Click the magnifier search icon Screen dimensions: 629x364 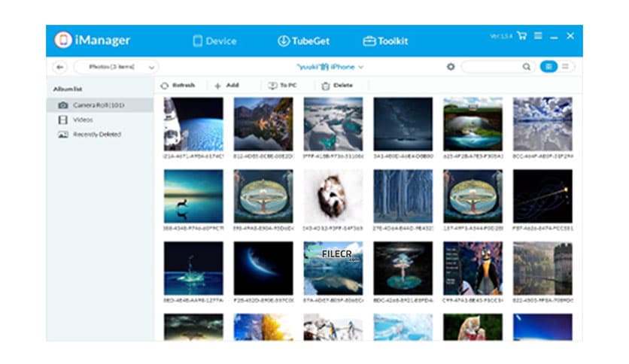(x=527, y=67)
